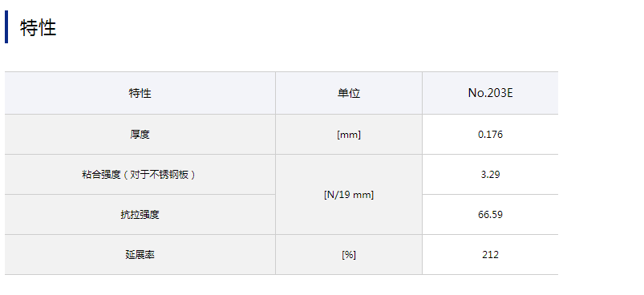Screen dimensions: 644x295
Task: Click the 抗拉强度 row label
Action: (x=140, y=215)
